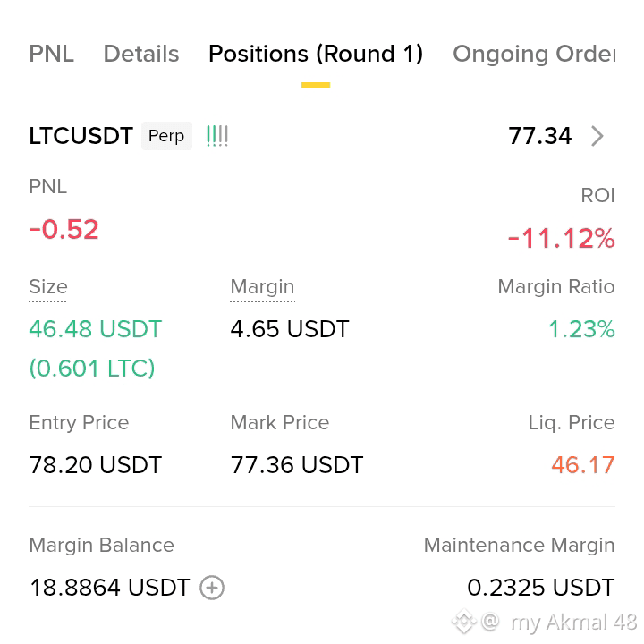Open LTCUSDT details with chevron arrow
Screen dimensions: 644x644
(597, 136)
